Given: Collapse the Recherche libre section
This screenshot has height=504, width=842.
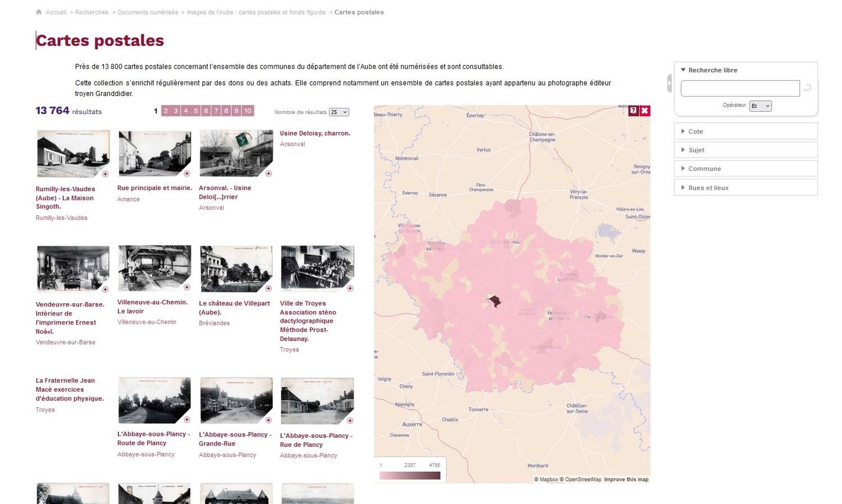Looking at the screenshot, I should [709, 70].
